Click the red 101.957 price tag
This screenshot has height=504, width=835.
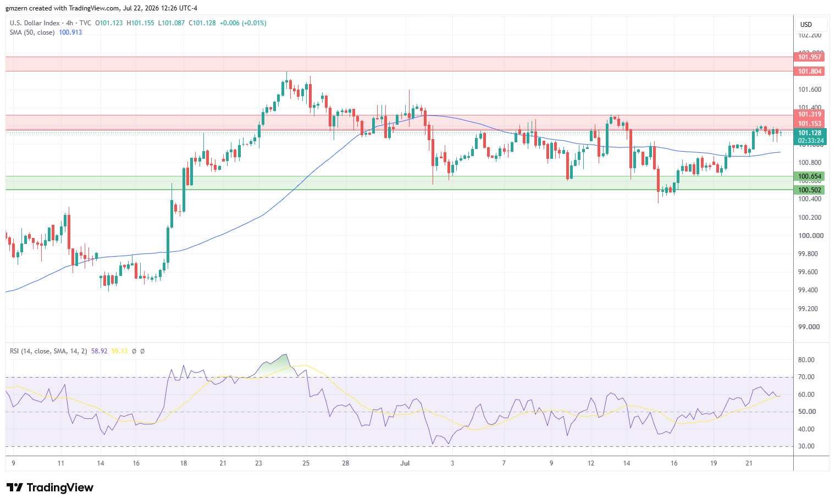pos(810,57)
